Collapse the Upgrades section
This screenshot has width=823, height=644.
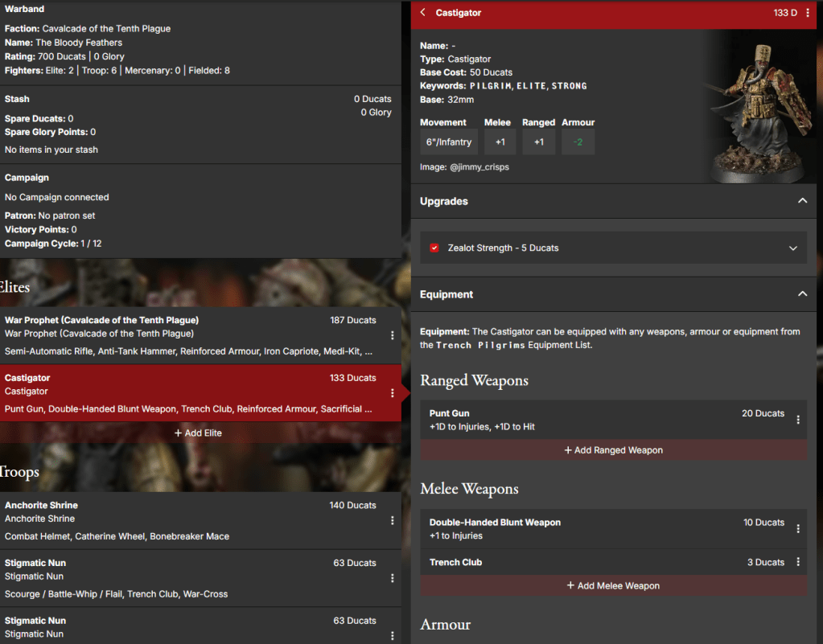(x=802, y=201)
